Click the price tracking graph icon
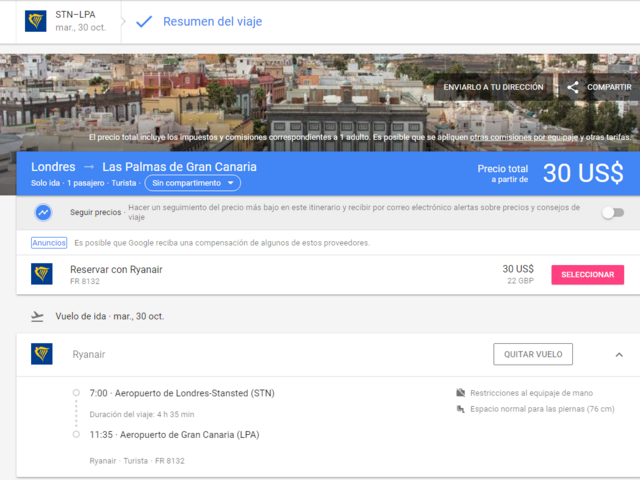This screenshot has width=640, height=480. tap(43, 212)
